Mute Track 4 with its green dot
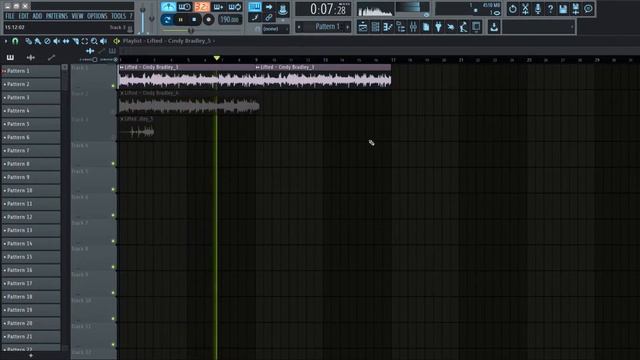Viewport: 640px width, 360px height. (113, 164)
